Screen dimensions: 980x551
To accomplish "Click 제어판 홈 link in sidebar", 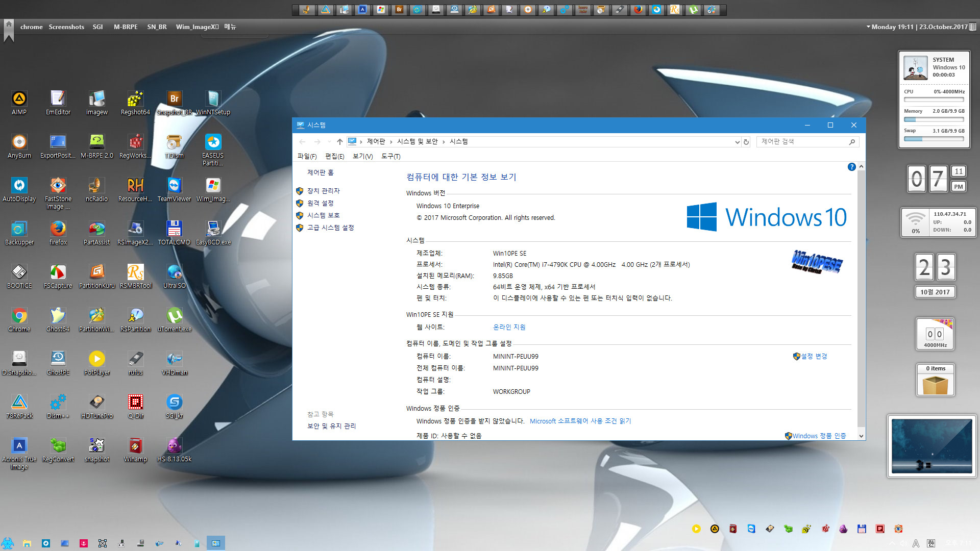I will pos(320,173).
